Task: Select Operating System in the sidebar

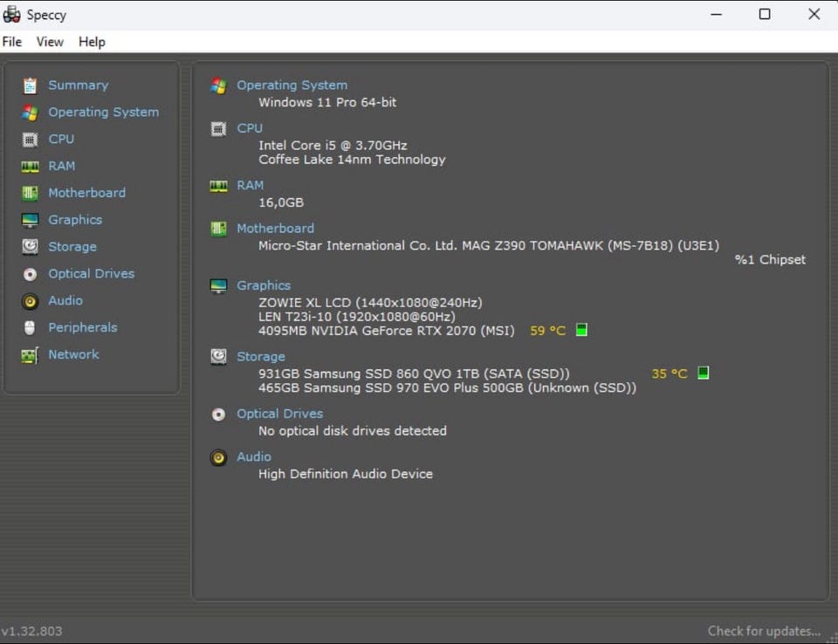Action: [x=103, y=113]
